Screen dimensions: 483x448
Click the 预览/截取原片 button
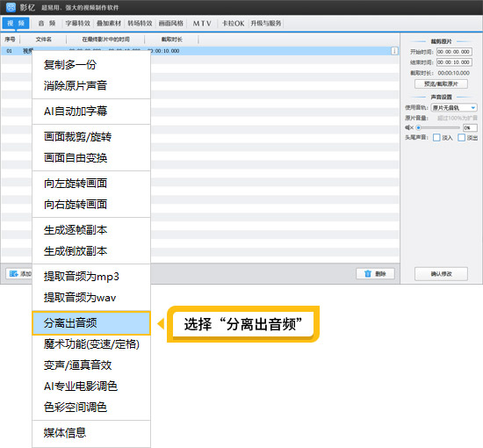click(441, 83)
